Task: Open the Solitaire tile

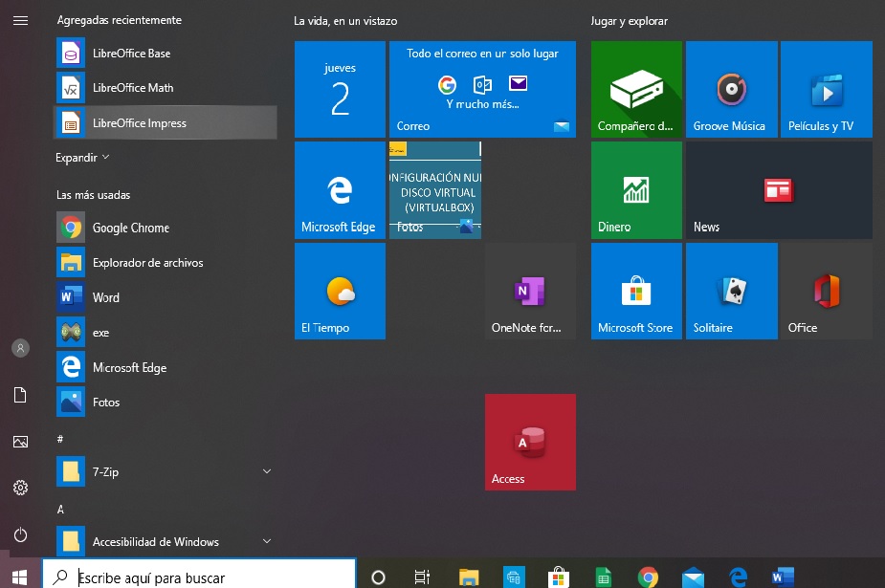Action: click(x=732, y=291)
